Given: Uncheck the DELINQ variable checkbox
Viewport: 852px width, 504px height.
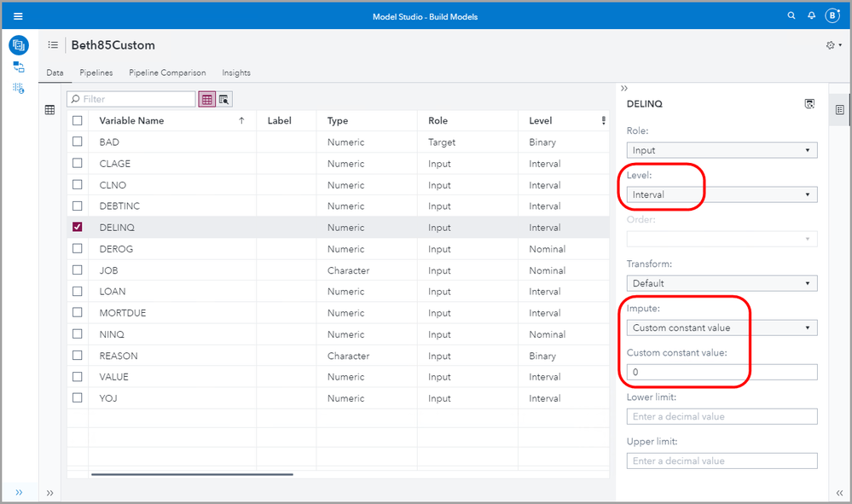Looking at the screenshot, I should pyautogui.click(x=77, y=227).
